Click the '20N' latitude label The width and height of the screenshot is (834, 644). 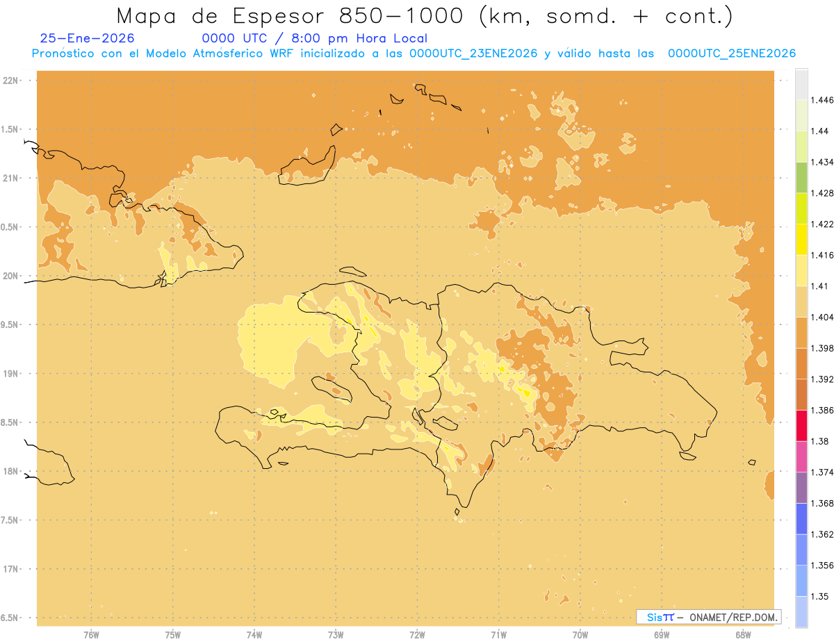click(x=10, y=276)
